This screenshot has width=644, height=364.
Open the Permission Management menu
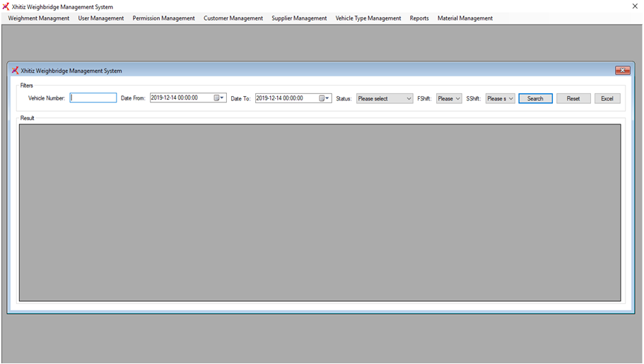tap(163, 18)
